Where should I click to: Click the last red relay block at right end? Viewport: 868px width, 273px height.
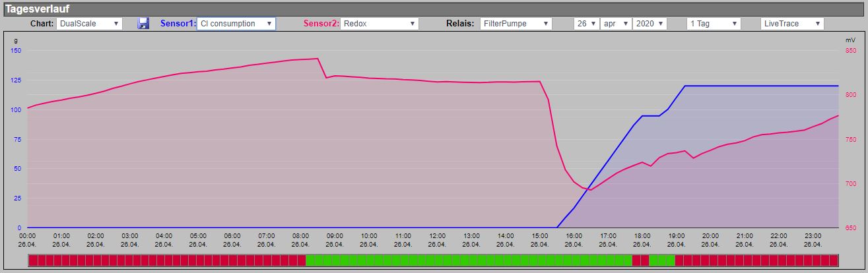834,260
